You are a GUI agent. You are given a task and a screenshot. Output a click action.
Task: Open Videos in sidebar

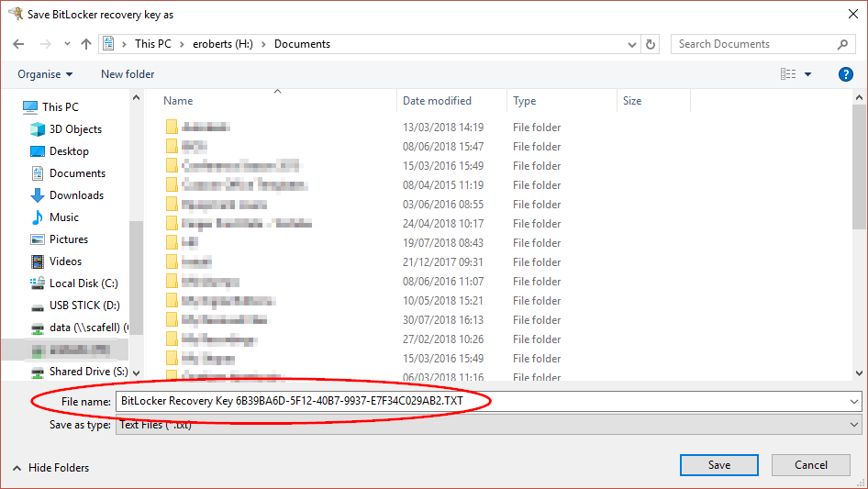[65, 261]
